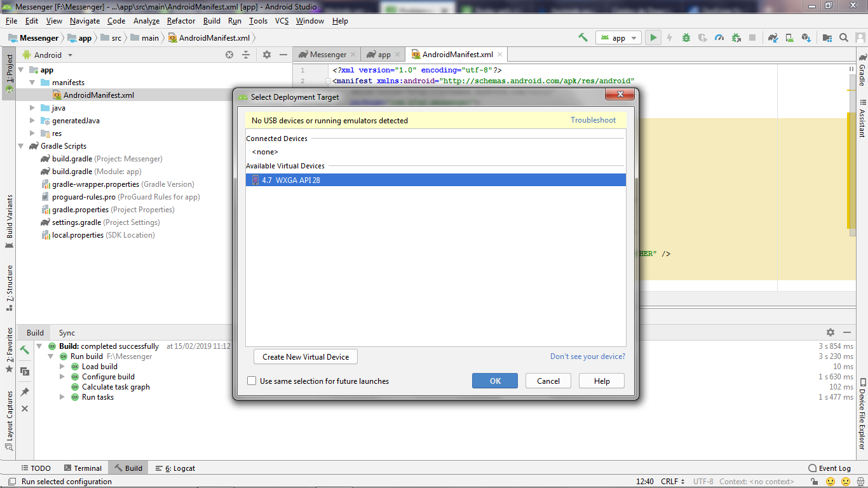The width and height of the screenshot is (868, 488).
Task: Click the Make Project hammer icon in top toolbar
Action: coord(583,37)
